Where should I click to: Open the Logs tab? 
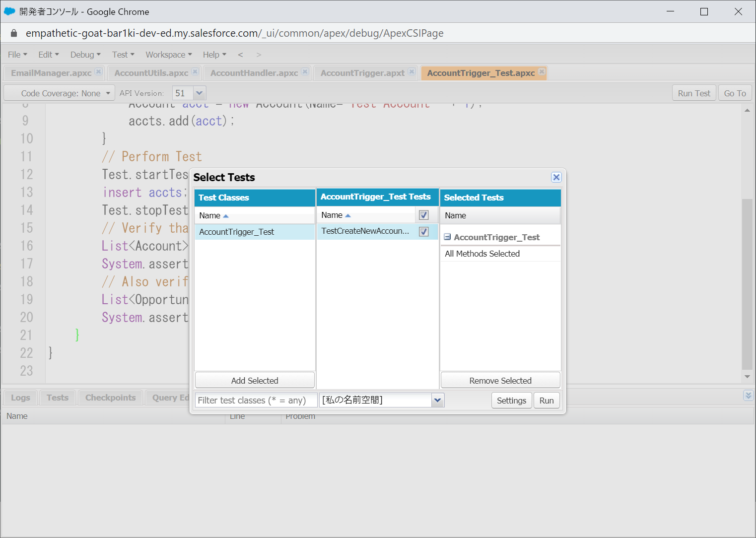(x=20, y=398)
